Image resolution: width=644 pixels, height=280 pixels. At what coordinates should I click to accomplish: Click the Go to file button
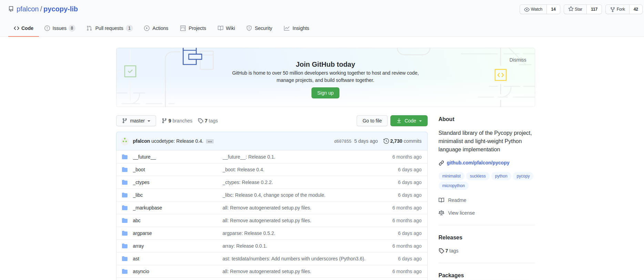(x=372, y=121)
